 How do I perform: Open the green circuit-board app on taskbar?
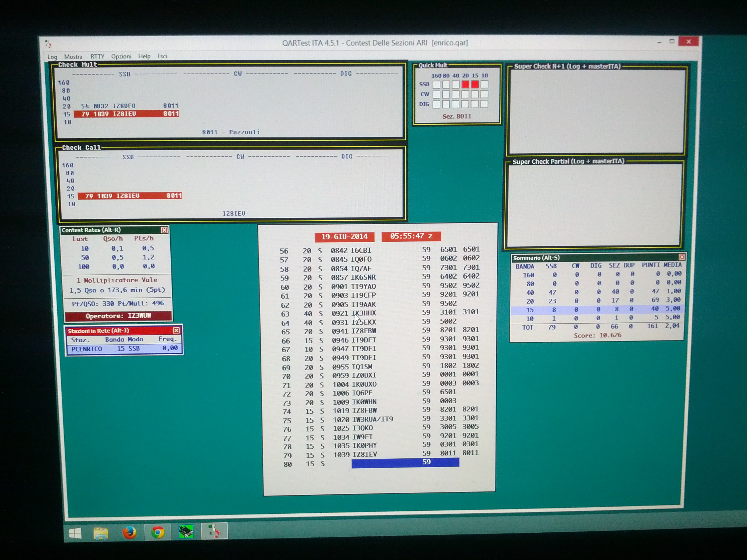tap(186, 532)
